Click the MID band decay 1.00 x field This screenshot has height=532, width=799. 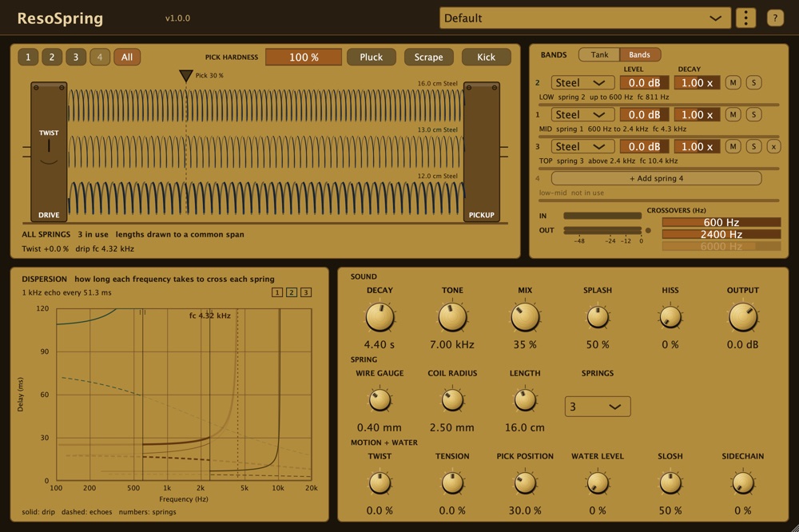pos(697,115)
